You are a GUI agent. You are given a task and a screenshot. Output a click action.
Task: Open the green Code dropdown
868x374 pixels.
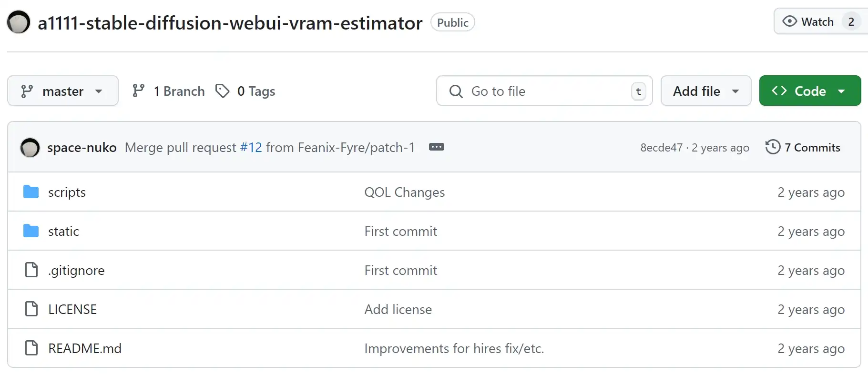tap(809, 91)
